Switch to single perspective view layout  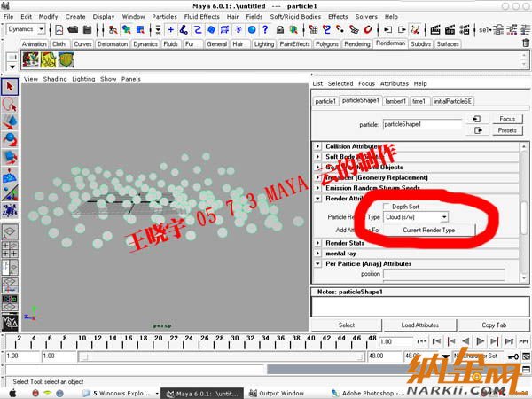click(x=10, y=231)
